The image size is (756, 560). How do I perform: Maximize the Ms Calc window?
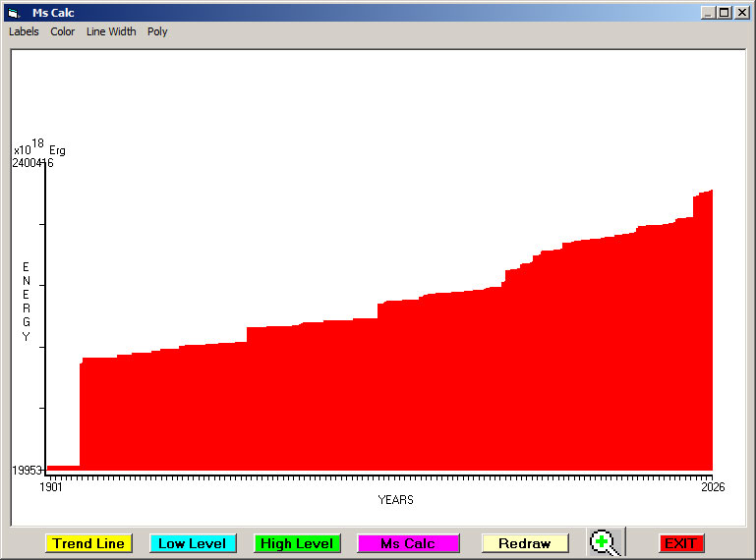725,13
